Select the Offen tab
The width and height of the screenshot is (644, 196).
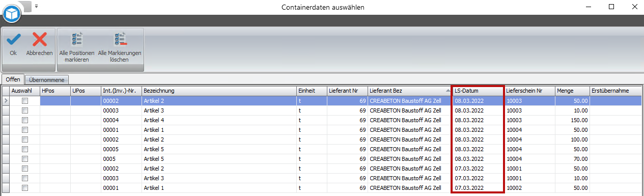click(x=13, y=79)
